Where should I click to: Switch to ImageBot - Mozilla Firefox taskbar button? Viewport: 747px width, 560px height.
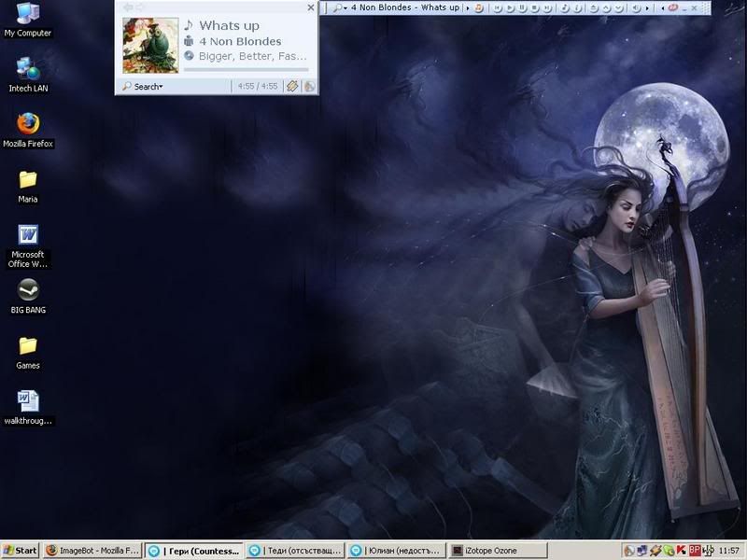(92, 551)
